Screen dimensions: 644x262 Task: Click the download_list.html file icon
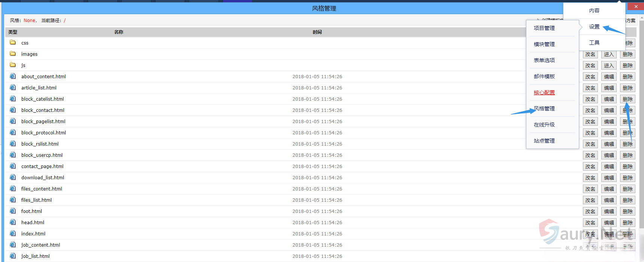(x=13, y=177)
